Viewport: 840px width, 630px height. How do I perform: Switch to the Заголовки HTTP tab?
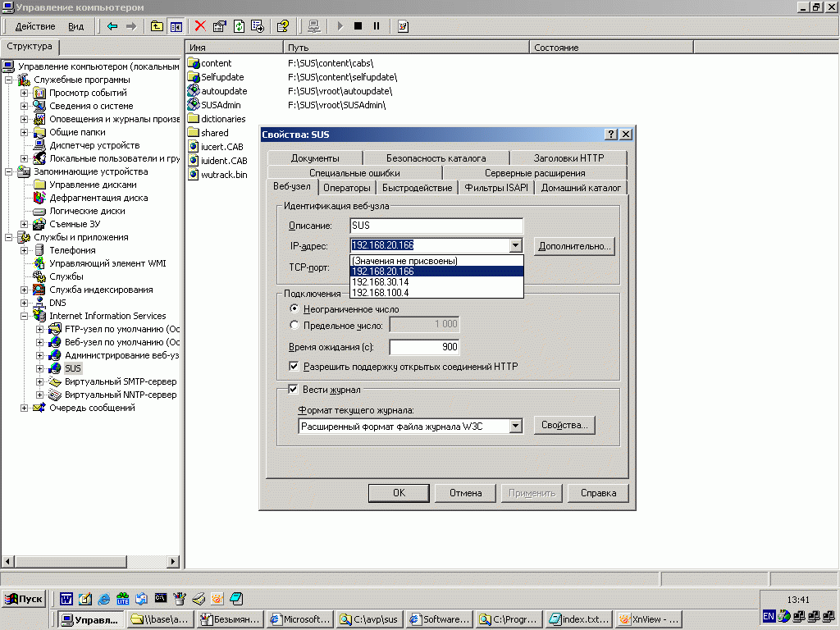coord(568,158)
